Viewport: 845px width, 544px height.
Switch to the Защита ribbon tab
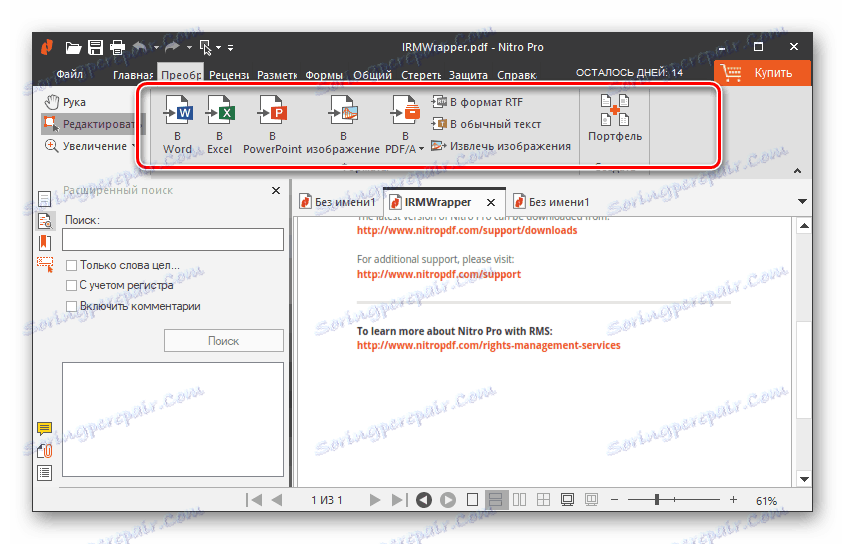(468, 75)
